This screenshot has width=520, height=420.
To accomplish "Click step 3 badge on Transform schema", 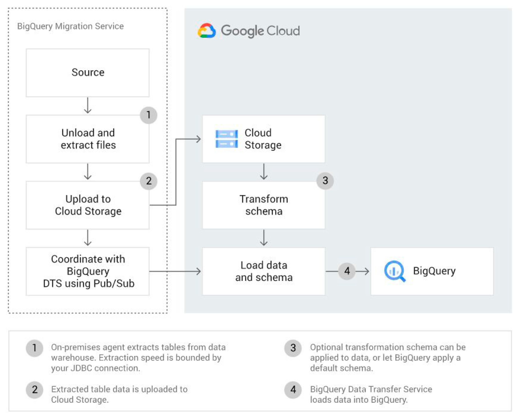I will (x=325, y=181).
